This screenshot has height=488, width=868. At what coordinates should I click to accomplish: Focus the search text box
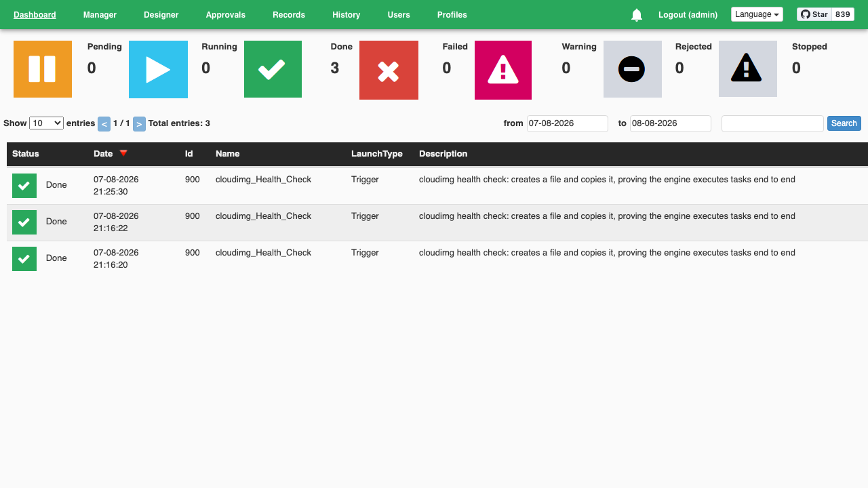tap(772, 123)
